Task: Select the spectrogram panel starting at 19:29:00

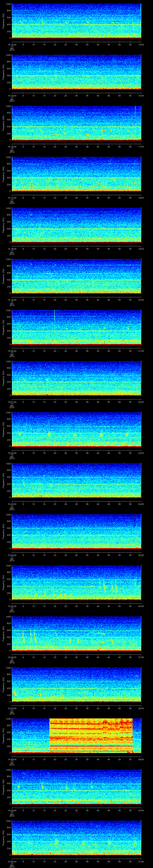Action: tap(76, 787)
